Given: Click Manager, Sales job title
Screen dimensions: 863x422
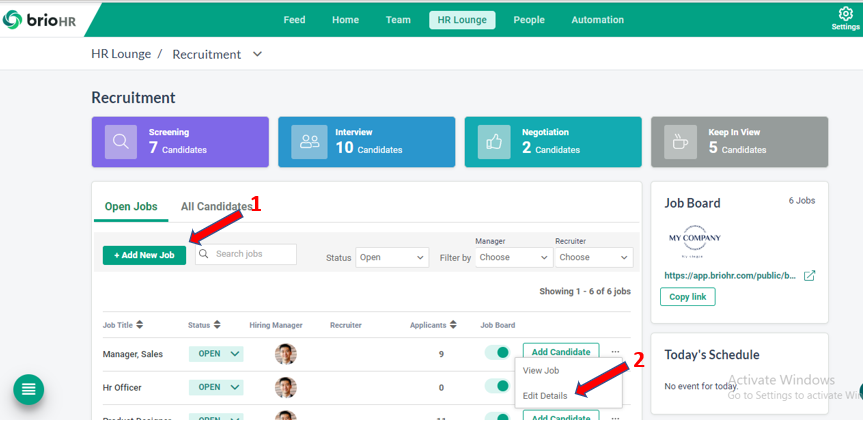Looking at the screenshot, I should [x=133, y=354].
